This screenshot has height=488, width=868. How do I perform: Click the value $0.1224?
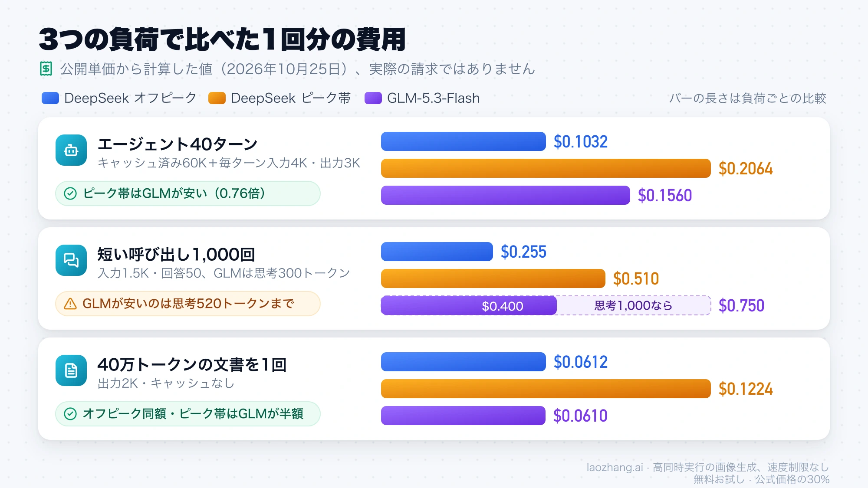pyautogui.click(x=746, y=389)
